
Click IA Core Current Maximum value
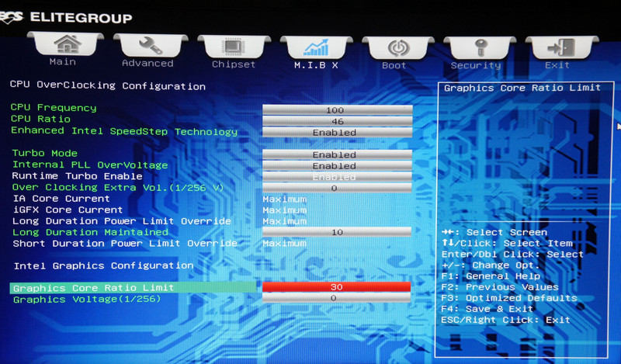284,199
